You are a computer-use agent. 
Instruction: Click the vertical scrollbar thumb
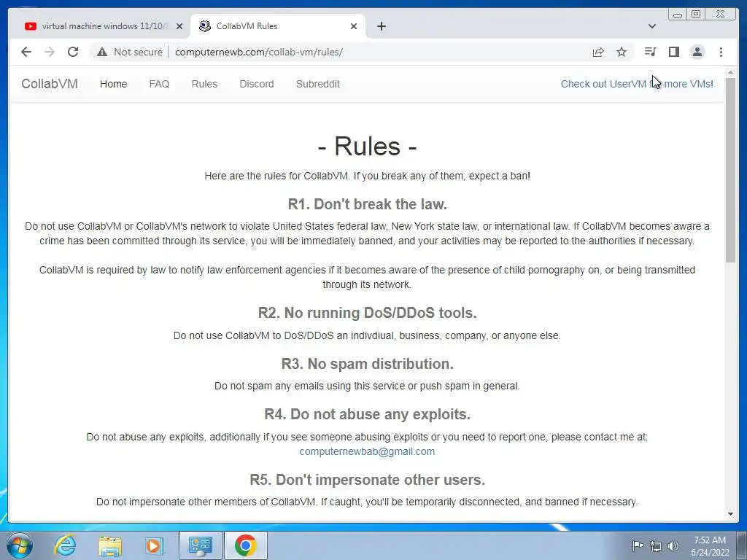point(730,169)
